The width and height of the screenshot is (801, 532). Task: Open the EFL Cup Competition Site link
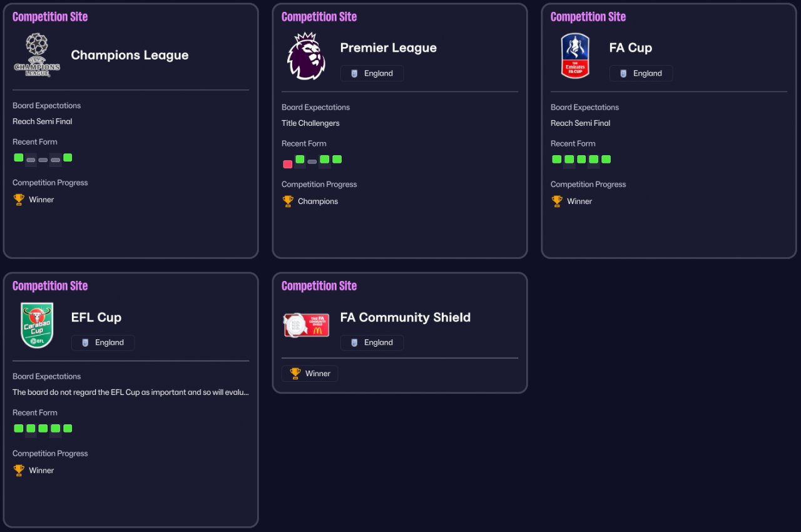coord(50,286)
